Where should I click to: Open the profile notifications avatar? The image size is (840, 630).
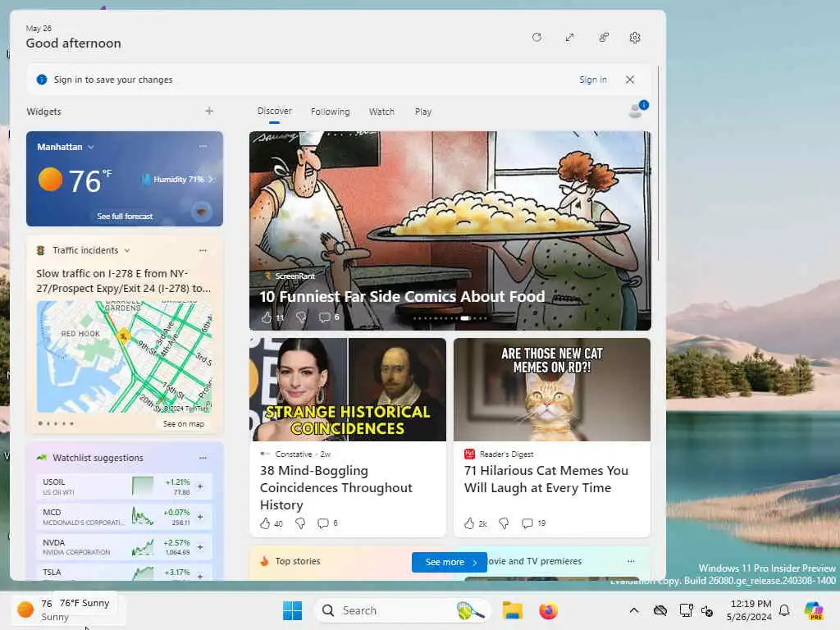click(x=637, y=109)
